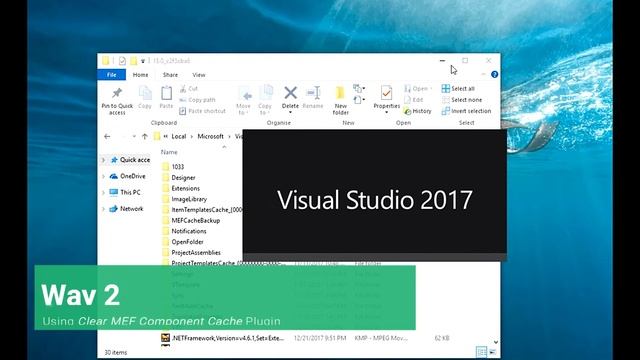640x360 pixels.
Task: Expand the Quick access tree node
Action: tap(103, 160)
